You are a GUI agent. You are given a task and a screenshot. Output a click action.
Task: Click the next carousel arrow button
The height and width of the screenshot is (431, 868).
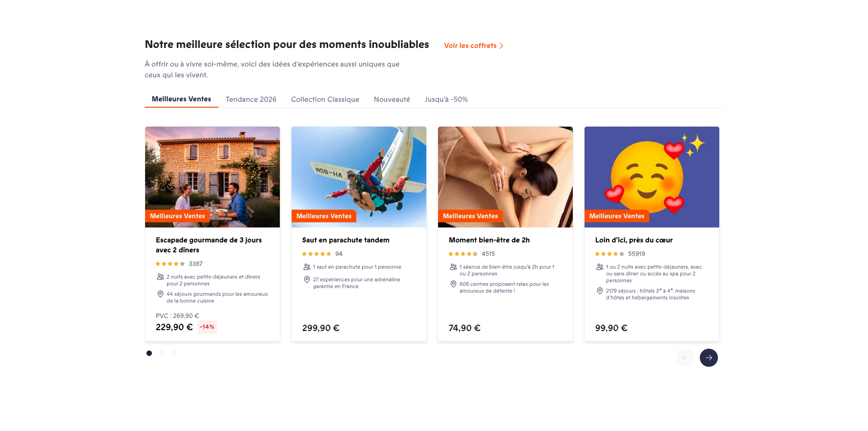point(708,358)
